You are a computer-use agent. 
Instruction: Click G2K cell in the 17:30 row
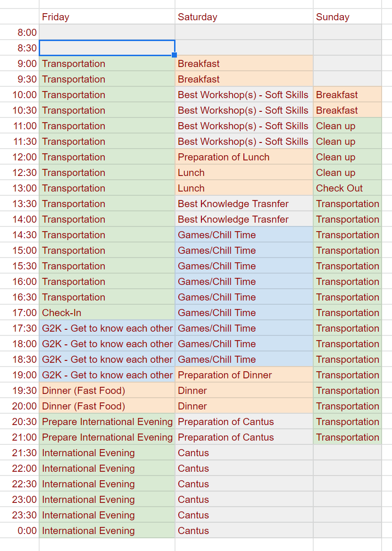[x=107, y=328]
